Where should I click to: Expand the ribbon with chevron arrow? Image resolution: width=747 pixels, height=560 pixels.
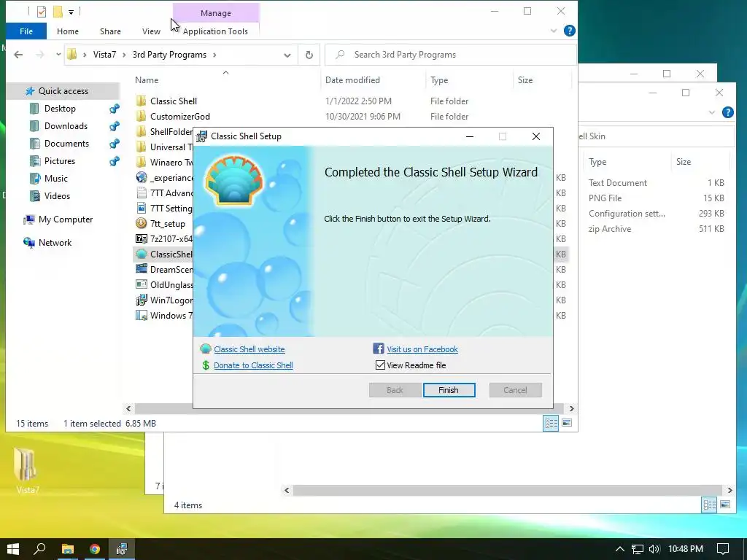coord(554,31)
